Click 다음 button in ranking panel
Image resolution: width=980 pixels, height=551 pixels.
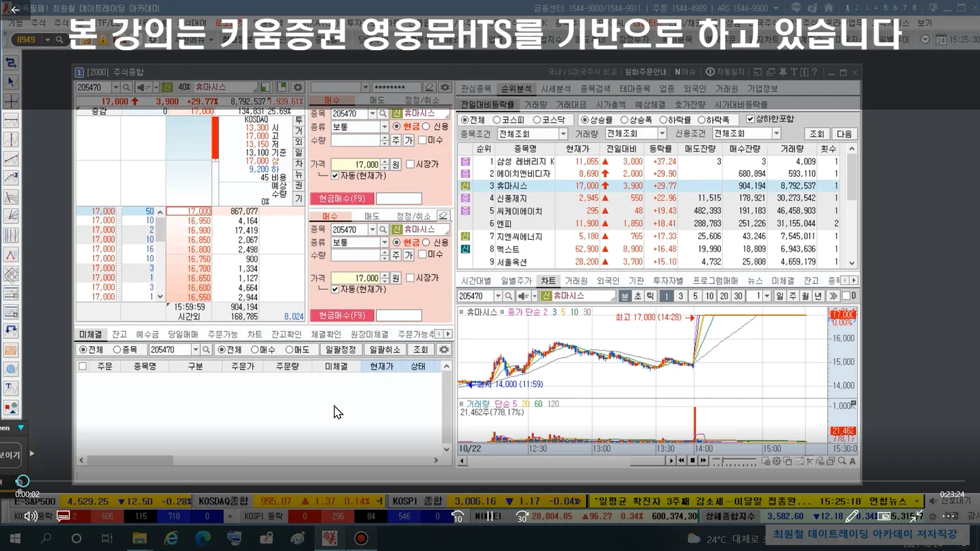pos(844,134)
